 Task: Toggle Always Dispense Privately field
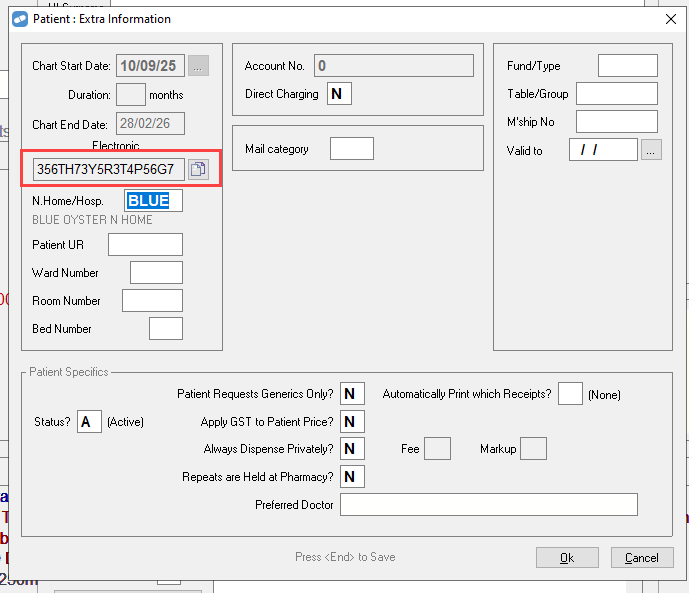352,449
